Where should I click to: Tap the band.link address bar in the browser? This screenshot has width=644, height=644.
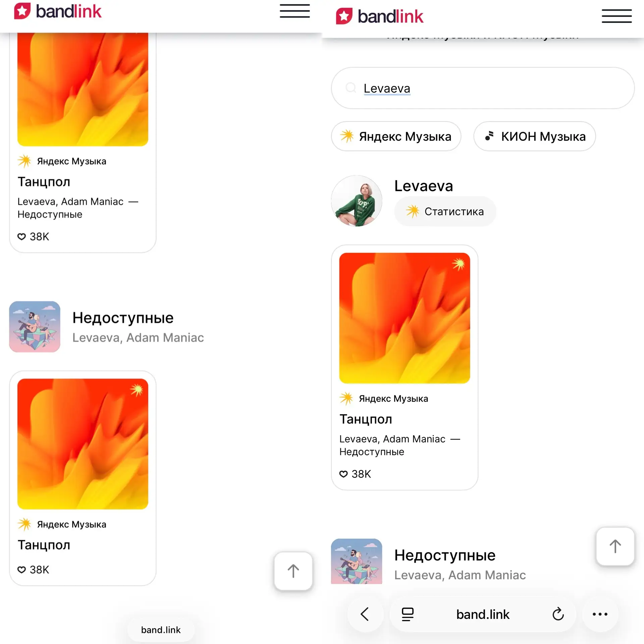[483, 614]
